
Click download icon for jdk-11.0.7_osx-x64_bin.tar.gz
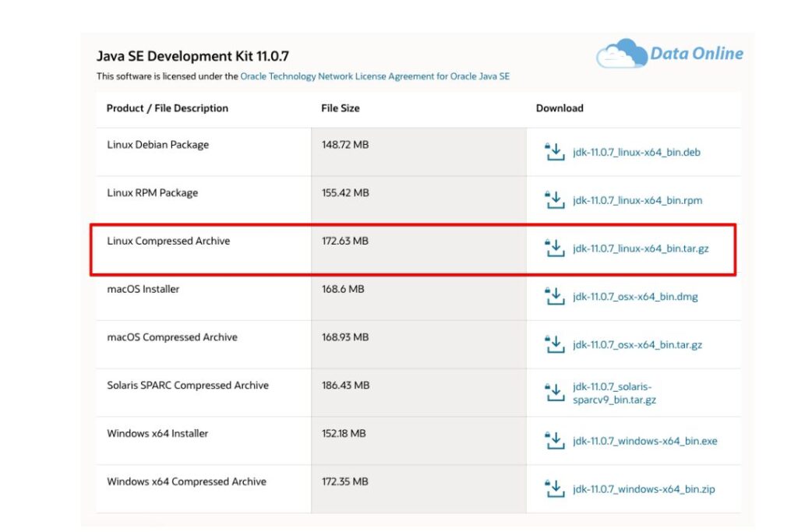(554, 344)
